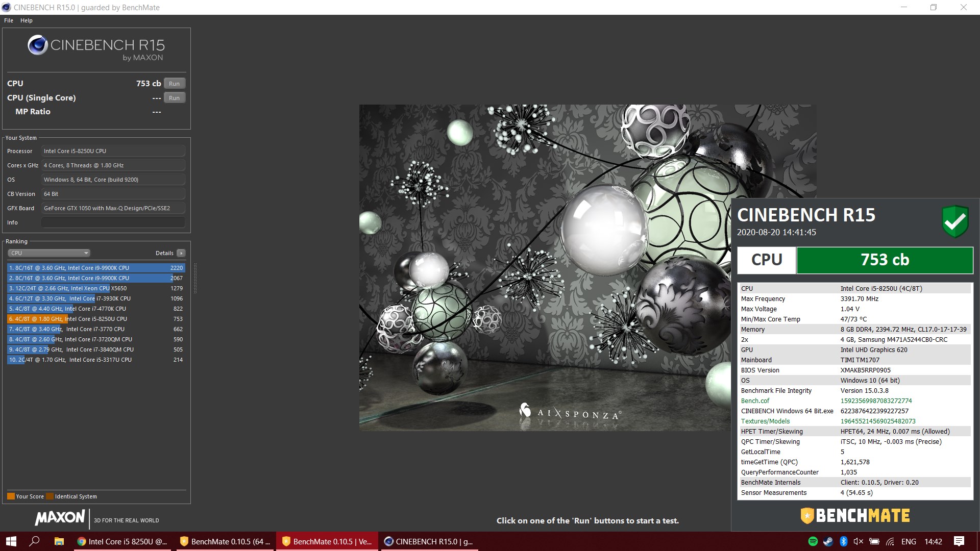
Task: Click the 14:42 taskbar clock
Action: [x=933, y=542]
